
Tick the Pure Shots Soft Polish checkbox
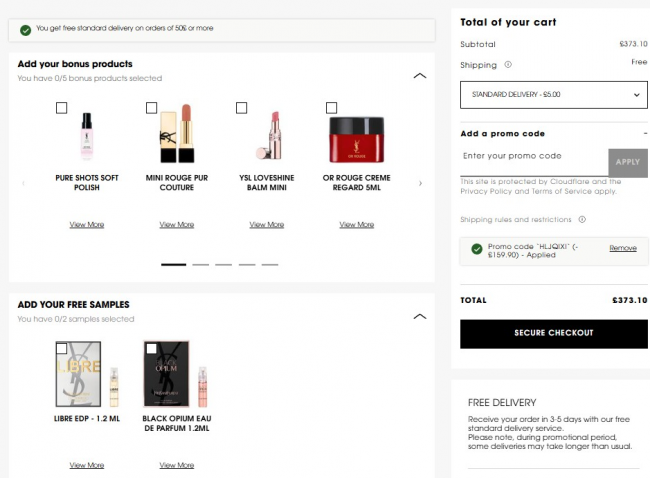click(x=61, y=108)
